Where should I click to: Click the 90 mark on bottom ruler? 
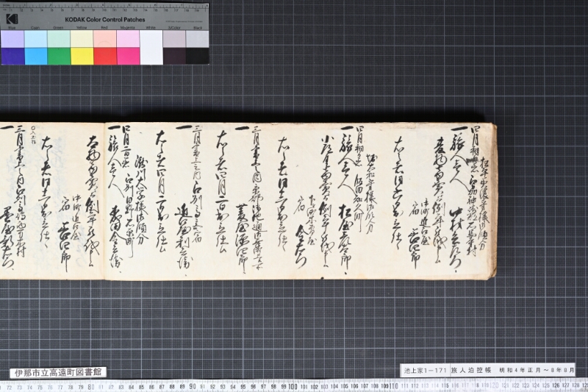[x=193, y=386]
